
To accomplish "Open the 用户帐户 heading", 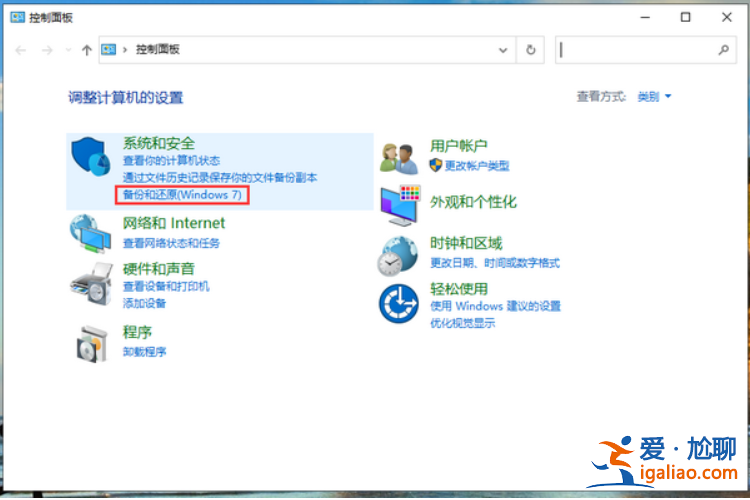I will pos(459,145).
